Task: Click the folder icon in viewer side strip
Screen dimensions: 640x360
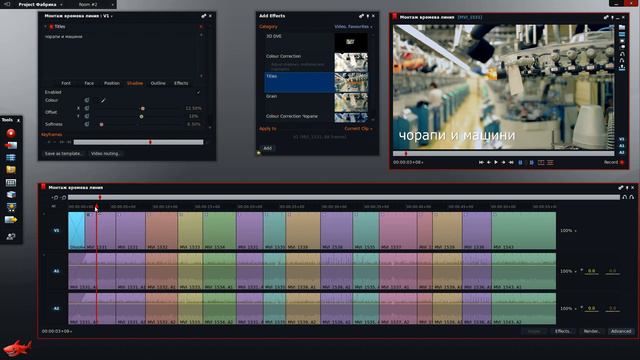Action: click(x=622, y=27)
